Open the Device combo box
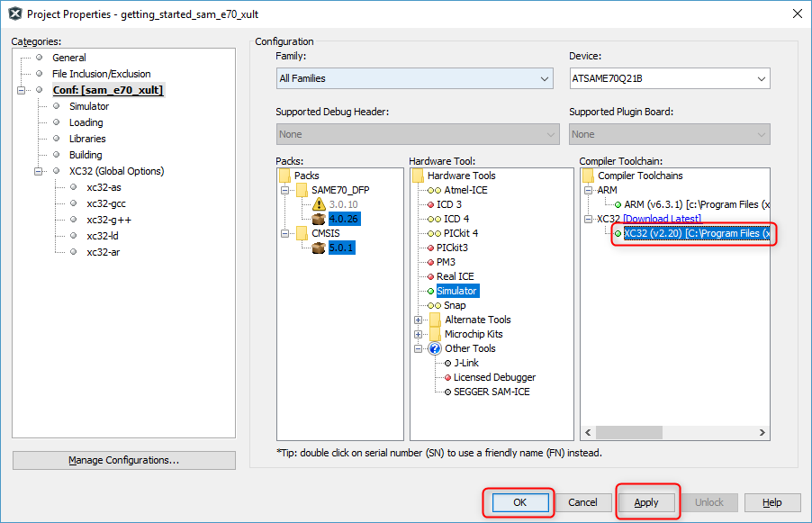The image size is (812, 523). tap(669, 78)
